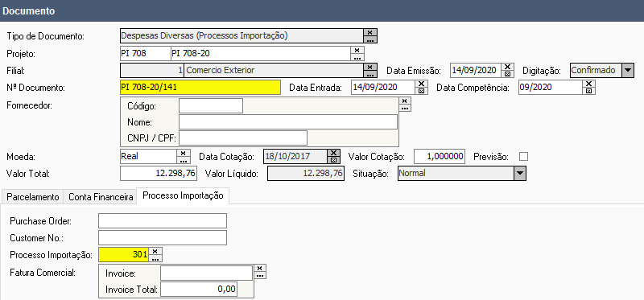Click the Fornecedor Código input
Screen dimensions: 644x300
pos(211,106)
